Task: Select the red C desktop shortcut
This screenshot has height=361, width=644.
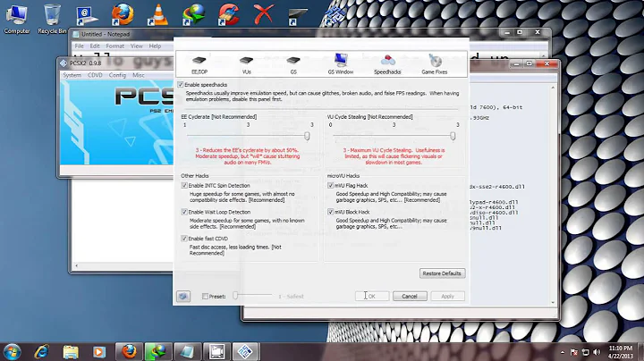Action: tap(228, 15)
